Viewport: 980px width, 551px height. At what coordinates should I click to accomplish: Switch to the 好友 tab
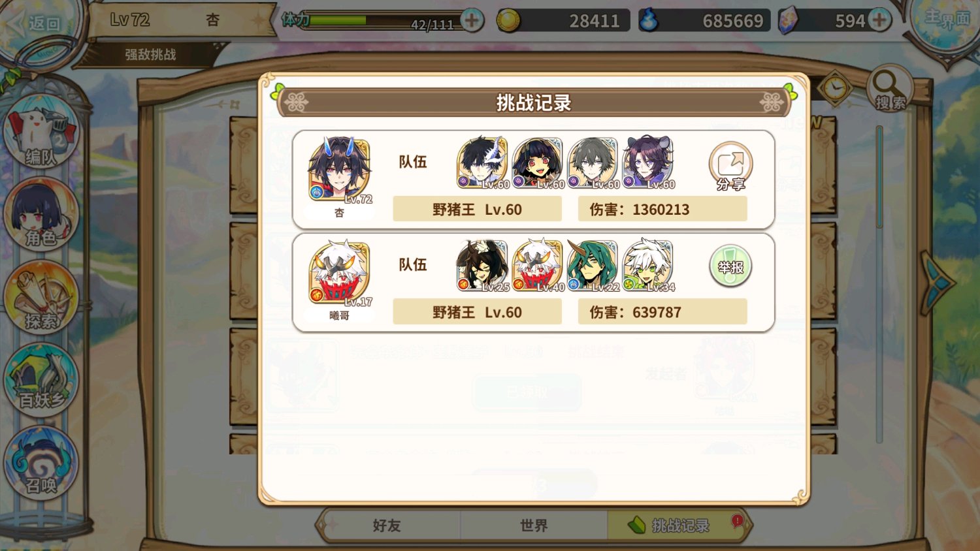pos(387,525)
